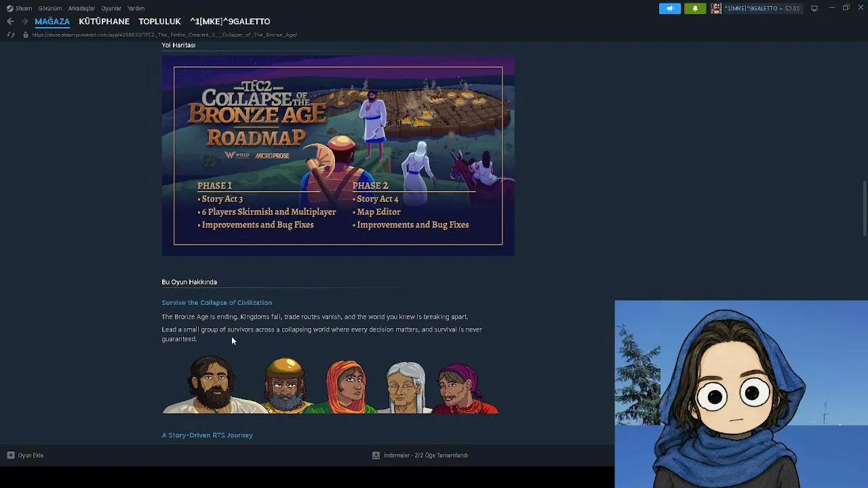
Task: Reload the store page
Action: coord(10,35)
